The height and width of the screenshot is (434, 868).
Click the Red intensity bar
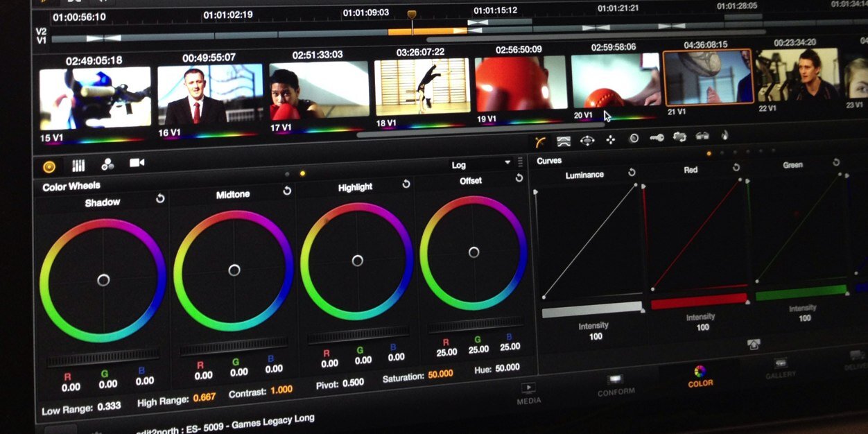point(698,300)
